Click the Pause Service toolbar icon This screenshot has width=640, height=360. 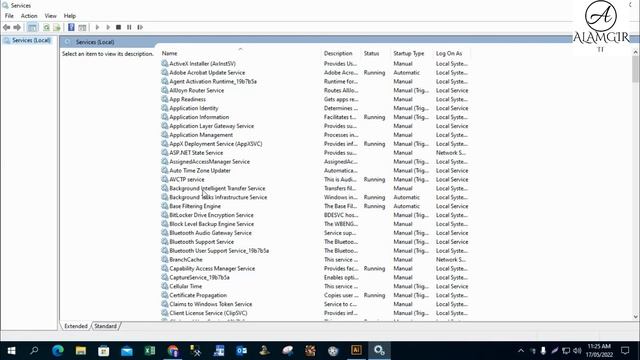pyautogui.click(x=129, y=27)
